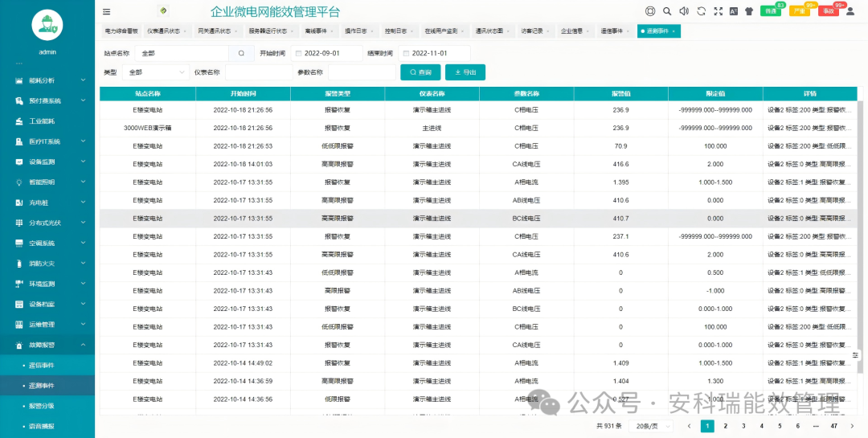Click the 智能照明 light bulb icon
The image size is (868, 438).
pyautogui.click(x=18, y=182)
